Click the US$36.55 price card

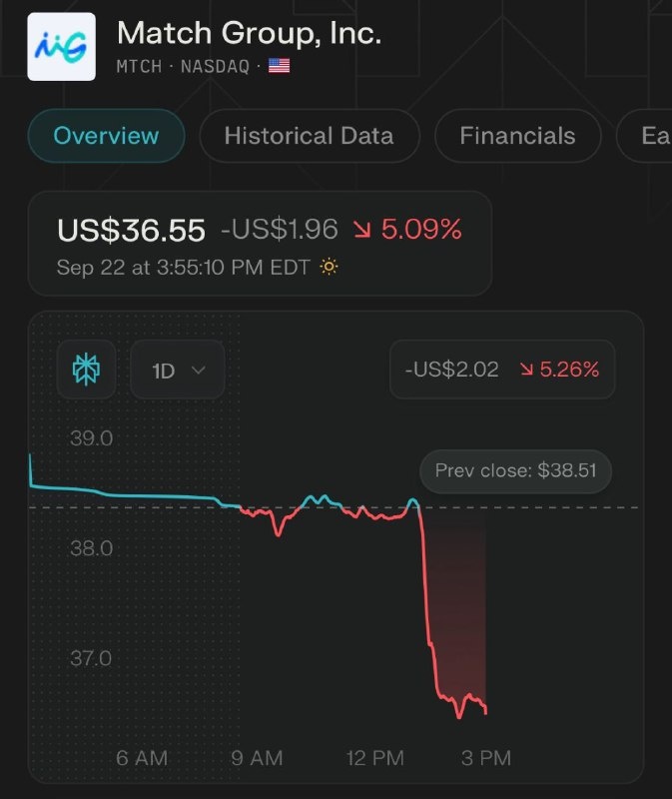pyautogui.click(x=260, y=244)
